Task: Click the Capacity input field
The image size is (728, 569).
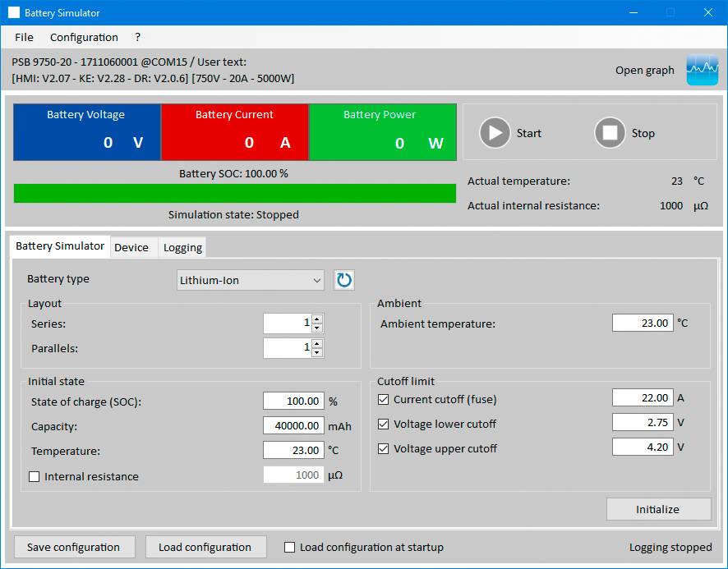Action: pyautogui.click(x=293, y=425)
